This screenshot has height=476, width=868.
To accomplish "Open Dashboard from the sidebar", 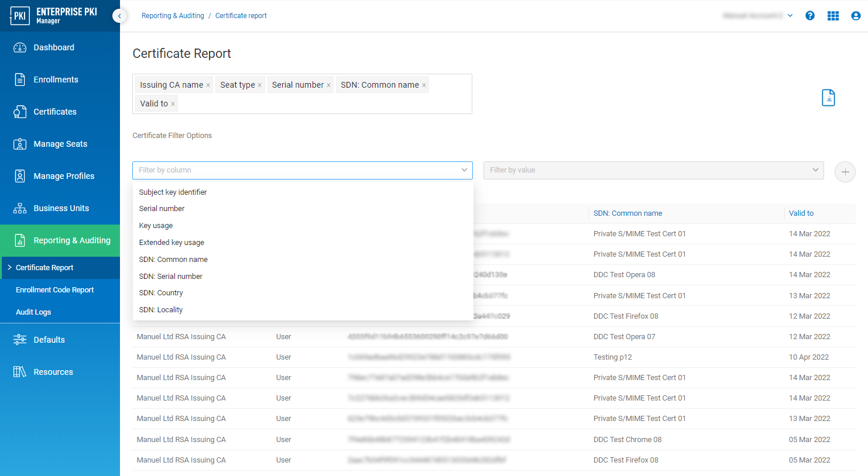I will [54, 47].
